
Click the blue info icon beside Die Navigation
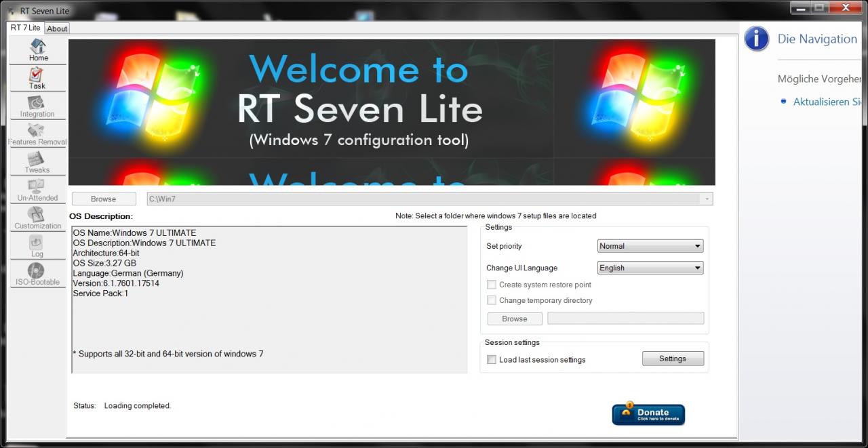click(756, 39)
